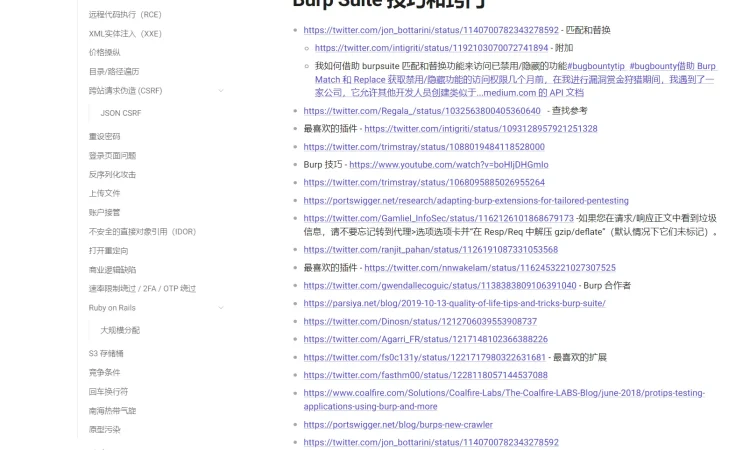The height and width of the screenshot is (450, 750).
Task: Select 反序列化攻击 in sidebar
Action: tap(112, 175)
